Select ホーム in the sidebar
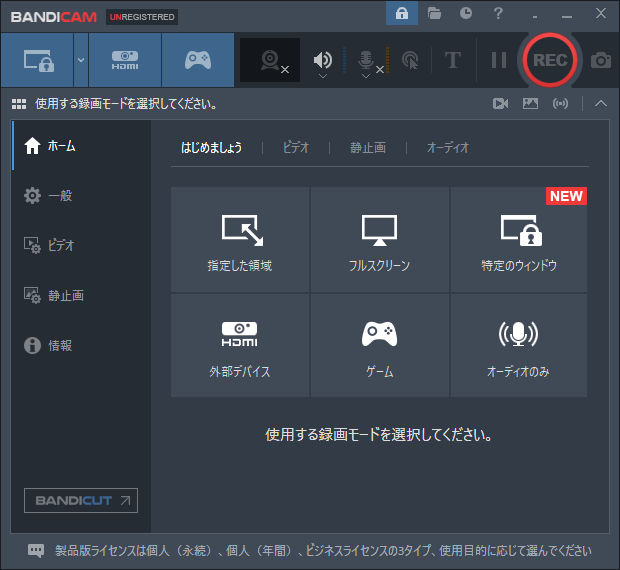Viewport: 620px width, 570px height. [x=81, y=146]
